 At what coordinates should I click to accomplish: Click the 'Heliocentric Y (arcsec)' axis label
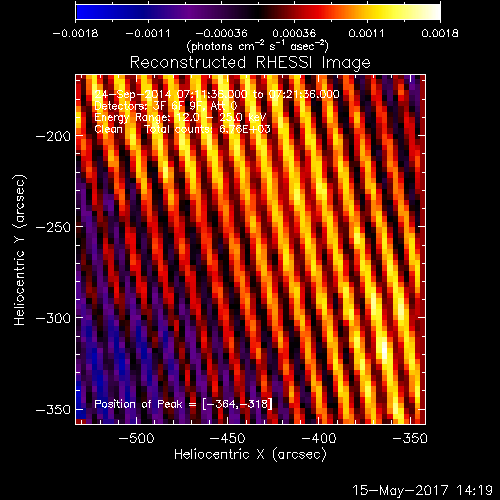(x=20, y=250)
